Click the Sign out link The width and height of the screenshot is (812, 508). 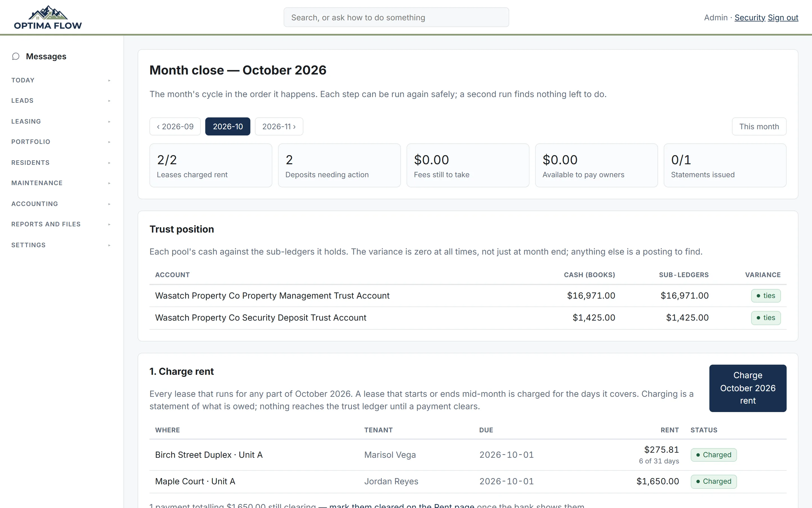click(783, 17)
